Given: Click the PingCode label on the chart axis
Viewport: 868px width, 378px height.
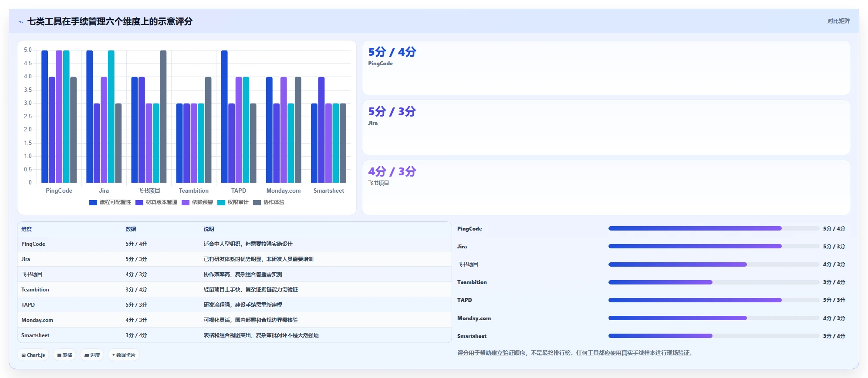Looking at the screenshot, I should tap(59, 191).
